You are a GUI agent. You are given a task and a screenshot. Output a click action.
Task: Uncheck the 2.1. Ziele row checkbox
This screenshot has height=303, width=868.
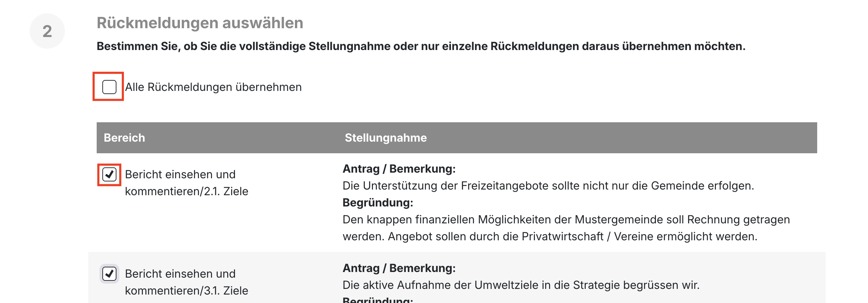109,174
